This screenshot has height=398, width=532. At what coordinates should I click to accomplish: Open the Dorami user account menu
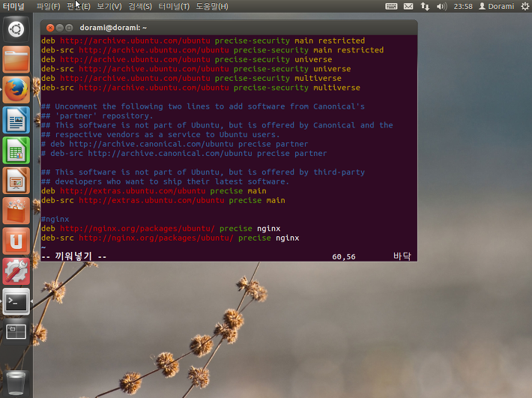496,6
